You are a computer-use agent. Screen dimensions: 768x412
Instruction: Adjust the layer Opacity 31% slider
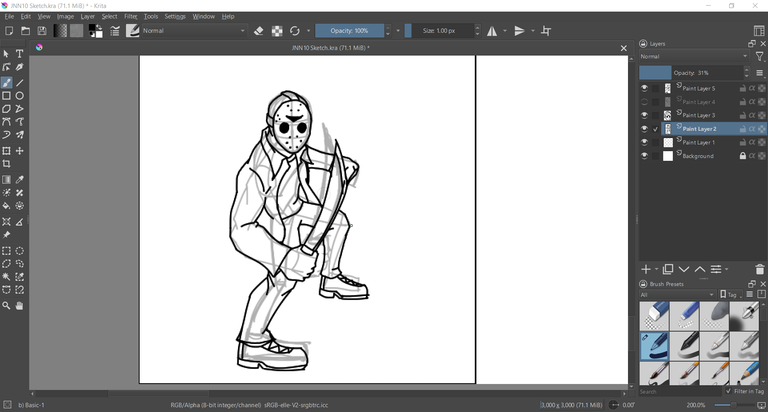[x=692, y=73]
